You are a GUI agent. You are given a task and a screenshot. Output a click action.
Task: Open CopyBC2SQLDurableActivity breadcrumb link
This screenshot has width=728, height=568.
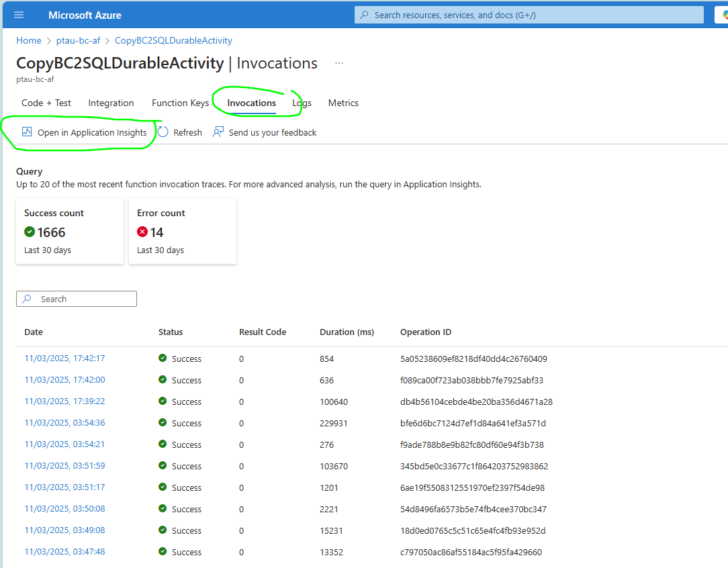click(173, 40)
